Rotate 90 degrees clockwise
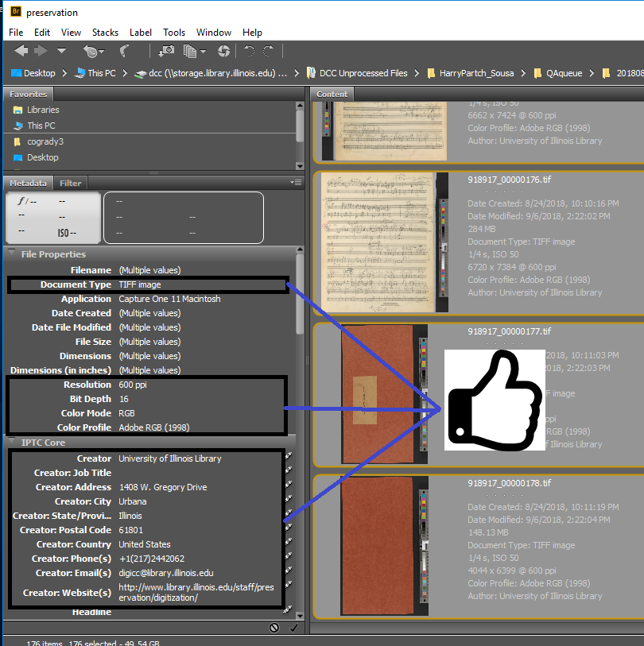The width and height of the screenshot is (644, 646). pos(268,51)
